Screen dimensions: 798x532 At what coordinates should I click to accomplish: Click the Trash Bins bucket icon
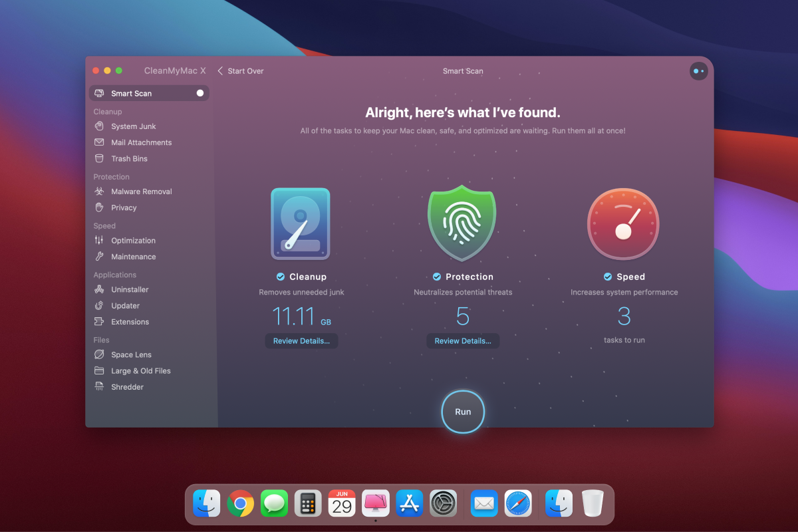(x=99, y=158)
